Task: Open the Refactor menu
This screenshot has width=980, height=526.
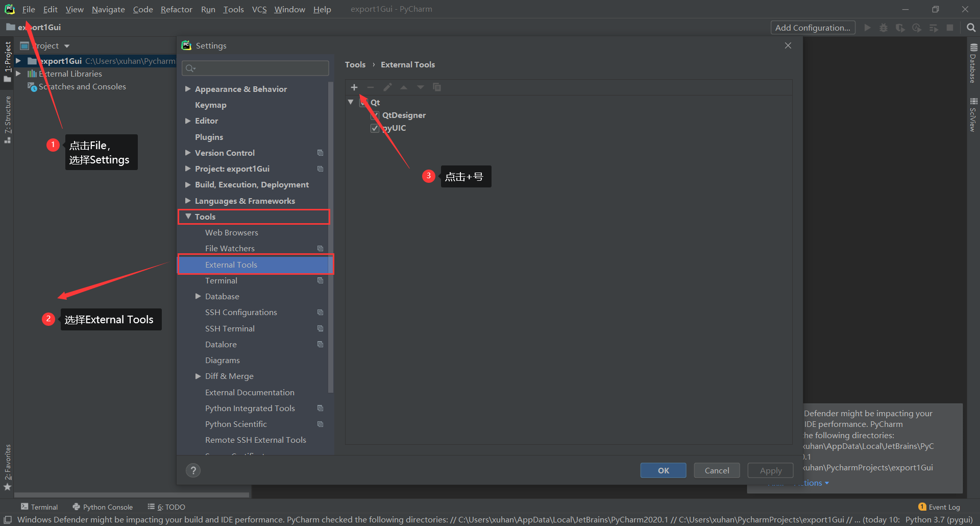Action: click(x=176, y=9)
